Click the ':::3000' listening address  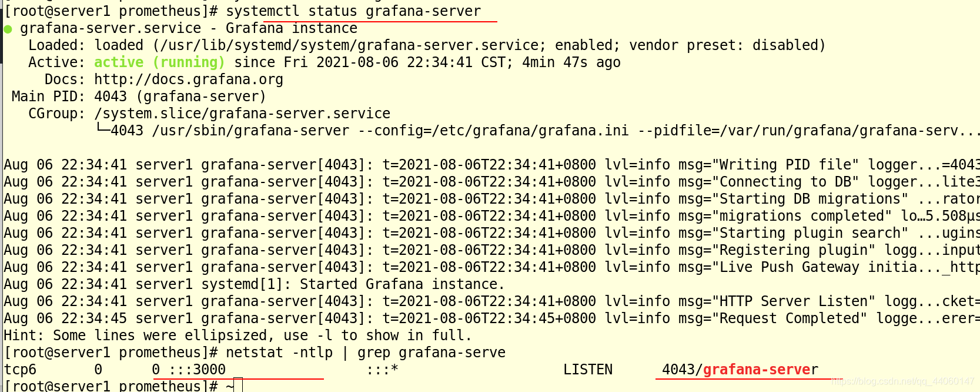point(197,370)
